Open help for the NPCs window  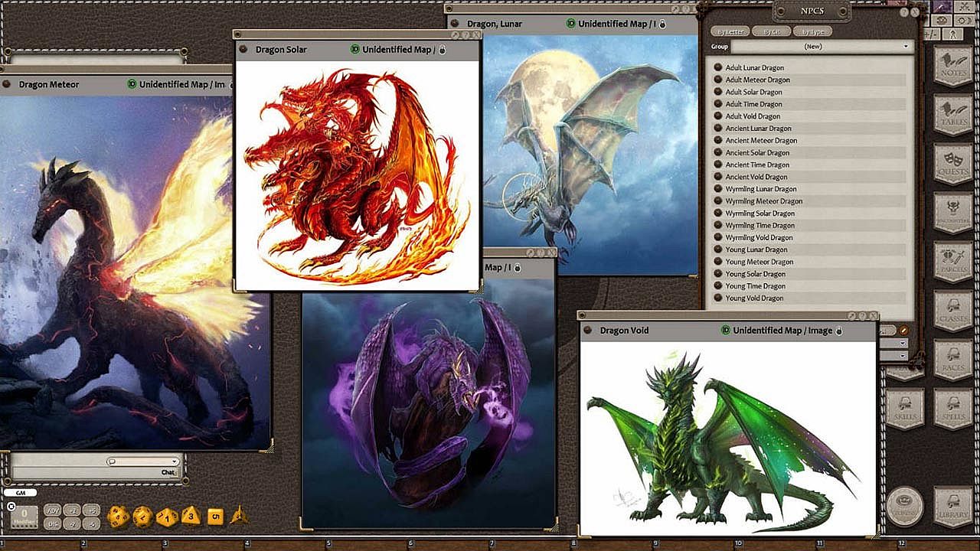904,13
